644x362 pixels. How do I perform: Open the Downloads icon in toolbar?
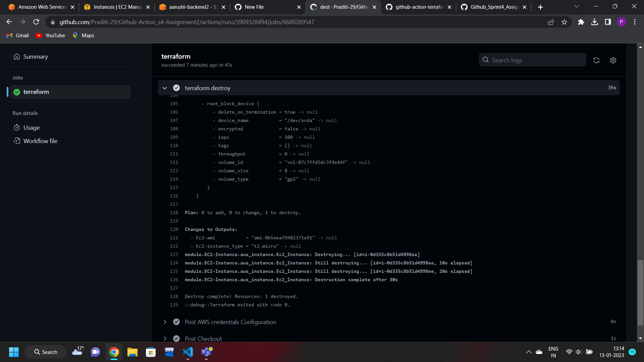595,22
